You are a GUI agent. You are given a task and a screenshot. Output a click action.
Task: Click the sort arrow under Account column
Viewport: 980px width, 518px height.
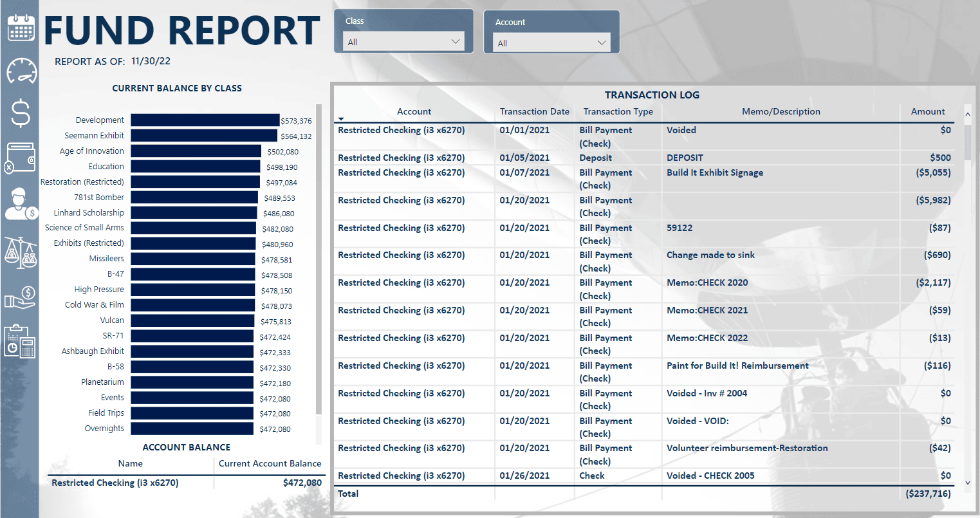341,119
